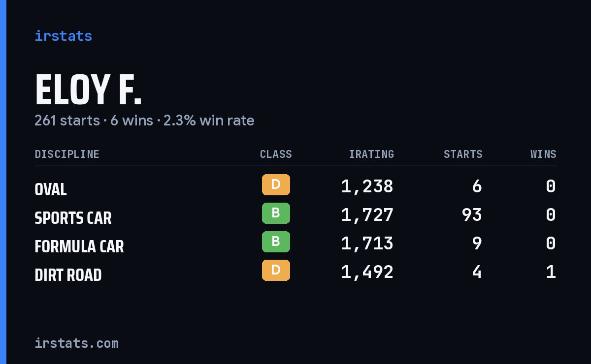The height and width of the screenshot is (364, 591).
Task: Sort by the IRATING column header
Action: pyautogui.click(x=371, y=154)
